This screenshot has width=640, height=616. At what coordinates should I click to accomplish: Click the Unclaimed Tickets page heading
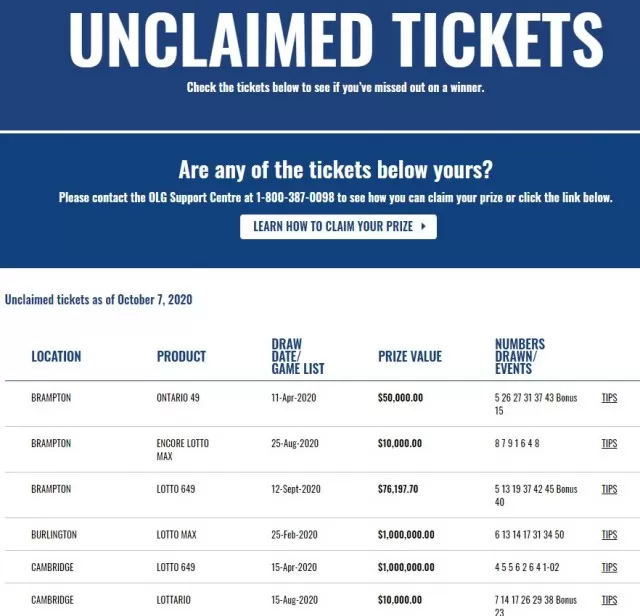pyautogui.click(x=336, y=40)
